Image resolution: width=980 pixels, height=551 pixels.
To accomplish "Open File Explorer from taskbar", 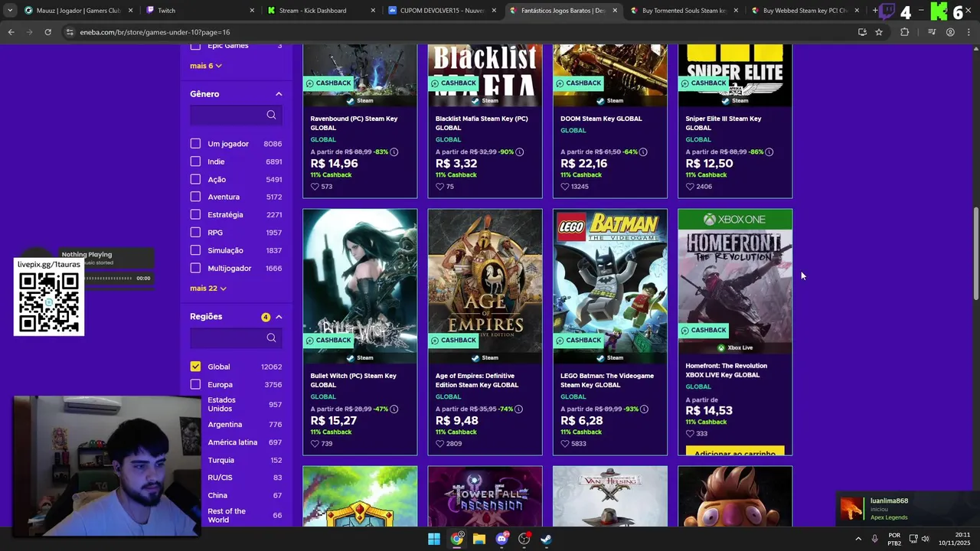I will [479, 539].
